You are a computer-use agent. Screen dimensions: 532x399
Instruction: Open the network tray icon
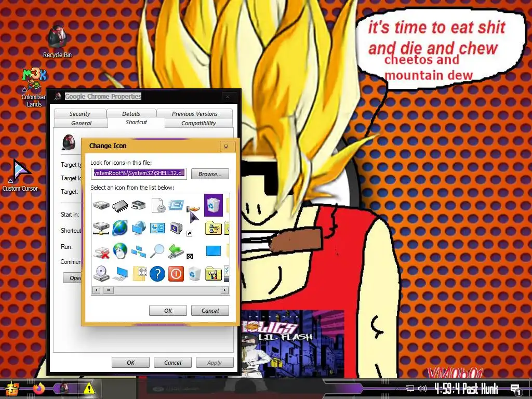click(x=410, y=389)
